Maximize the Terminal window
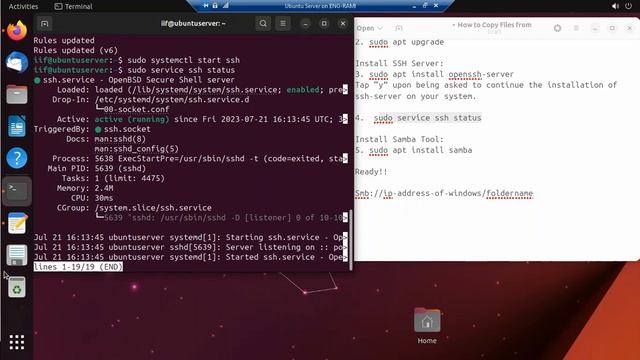This screenshot has height=360, width=640. click(324, 24)
